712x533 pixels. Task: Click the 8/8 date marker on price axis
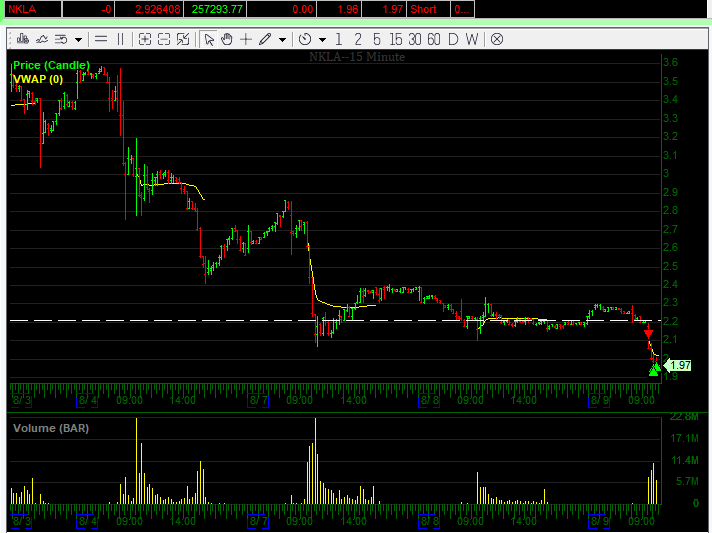point(429,400)
